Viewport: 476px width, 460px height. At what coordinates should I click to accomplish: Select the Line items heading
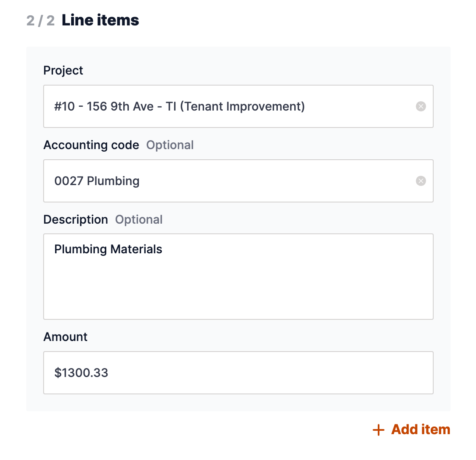point(100,20)
